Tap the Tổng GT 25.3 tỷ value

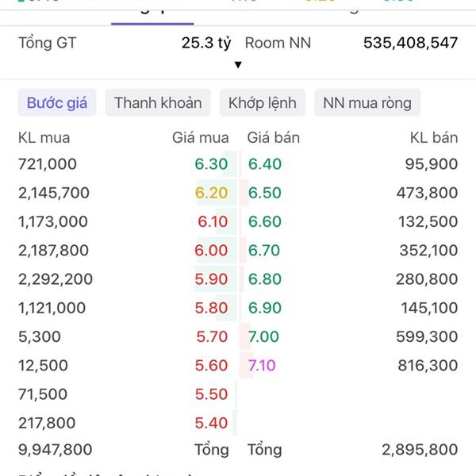[x=206, y=43]
